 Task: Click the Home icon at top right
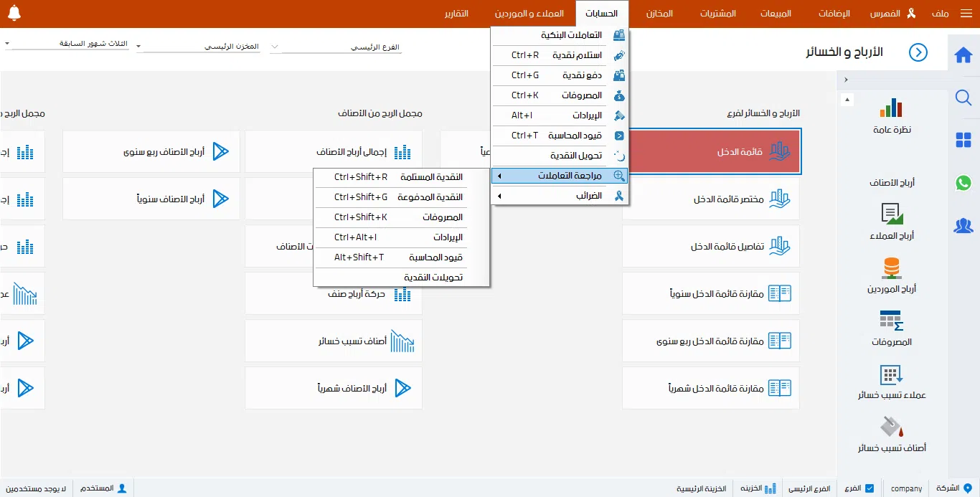[963, 54]
